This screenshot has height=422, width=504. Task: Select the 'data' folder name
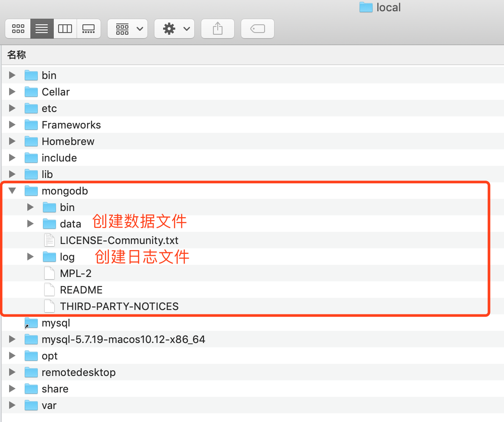point(70,224)
